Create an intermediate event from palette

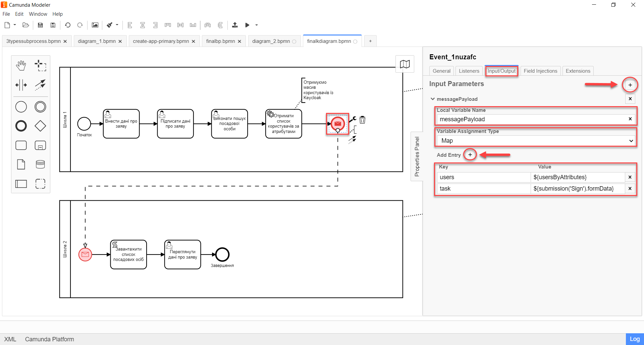40,107
